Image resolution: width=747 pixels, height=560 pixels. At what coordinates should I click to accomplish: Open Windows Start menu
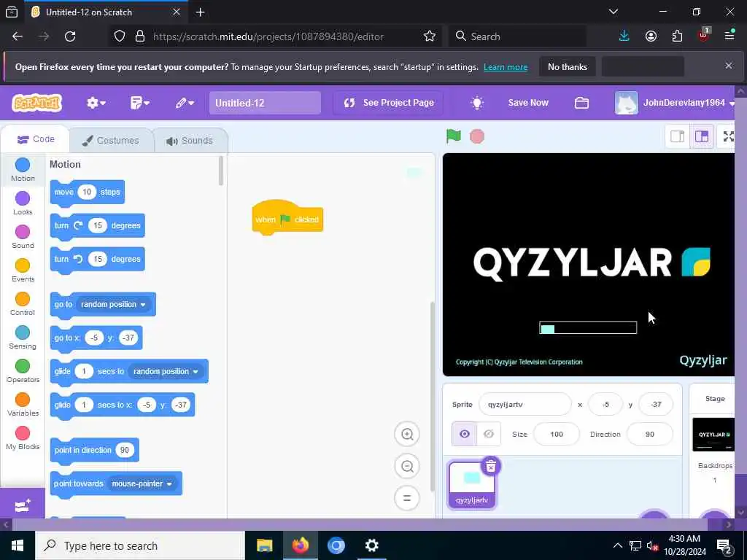click(18, 545)
